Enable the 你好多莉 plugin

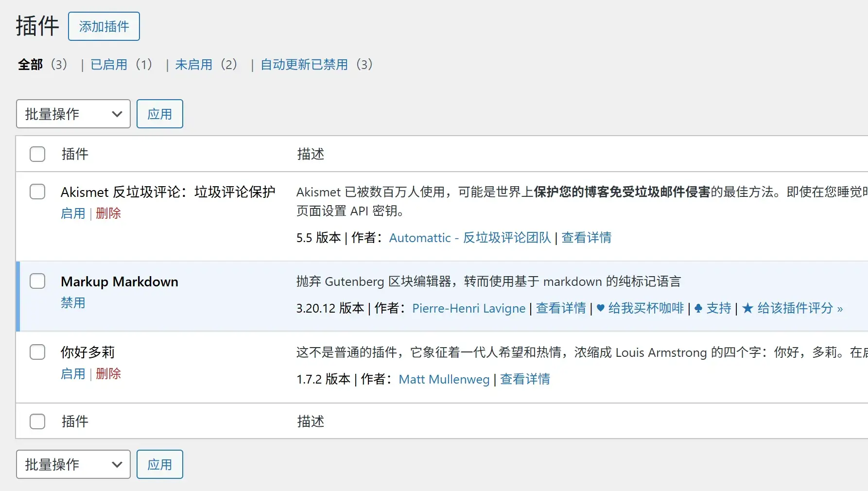point(73,374)
